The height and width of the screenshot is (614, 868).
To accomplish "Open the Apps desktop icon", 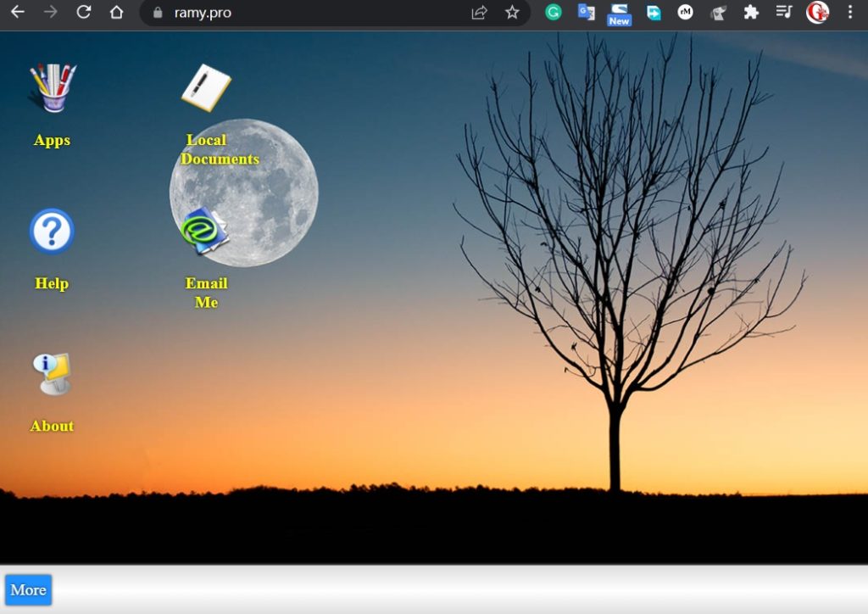I will (53, 88).
